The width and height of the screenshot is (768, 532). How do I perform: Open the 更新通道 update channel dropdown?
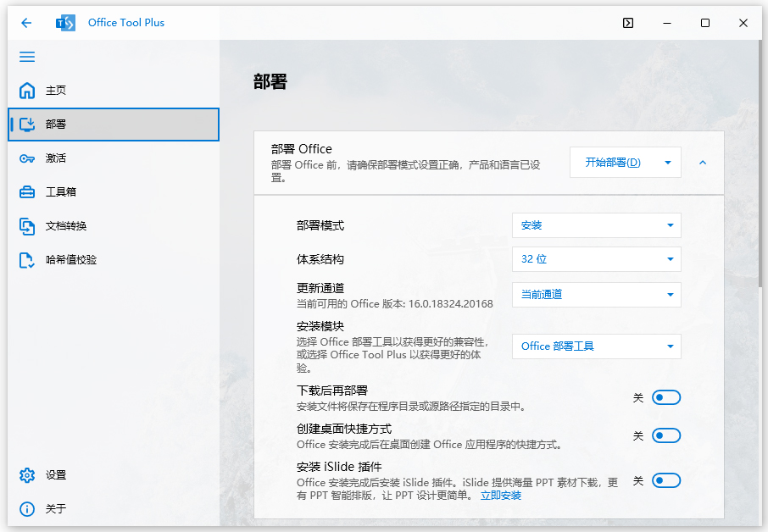[596, 294]
